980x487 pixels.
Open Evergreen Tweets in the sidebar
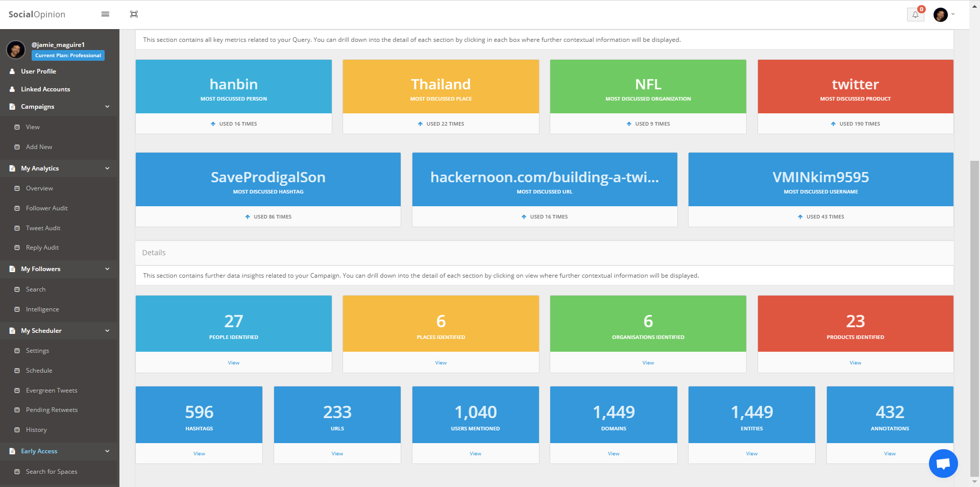pos(52,391)
